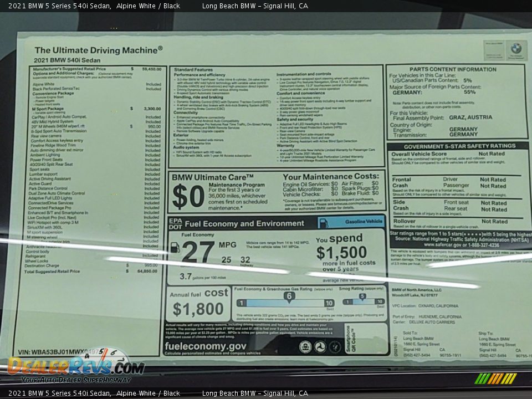Click the Dual Zone Auto Climate Control row
532x399 pixels.
tap(94, 193)
